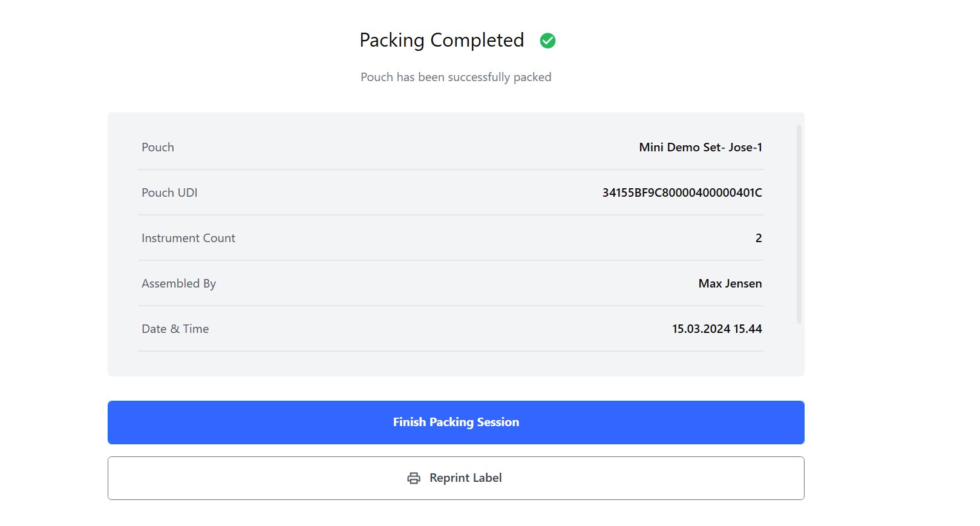Click the Pouch UDI label
The width and height of the screenshot is (980, 526).
point(169,192)
